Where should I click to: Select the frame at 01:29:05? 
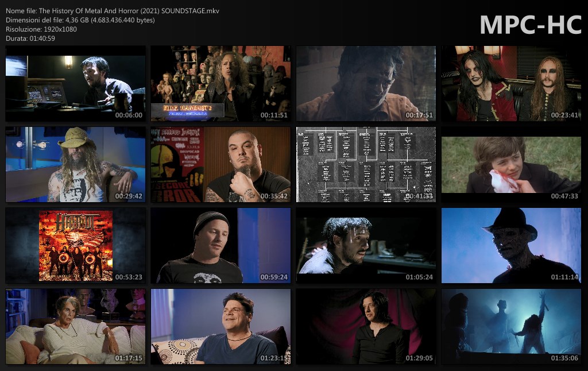366,326
